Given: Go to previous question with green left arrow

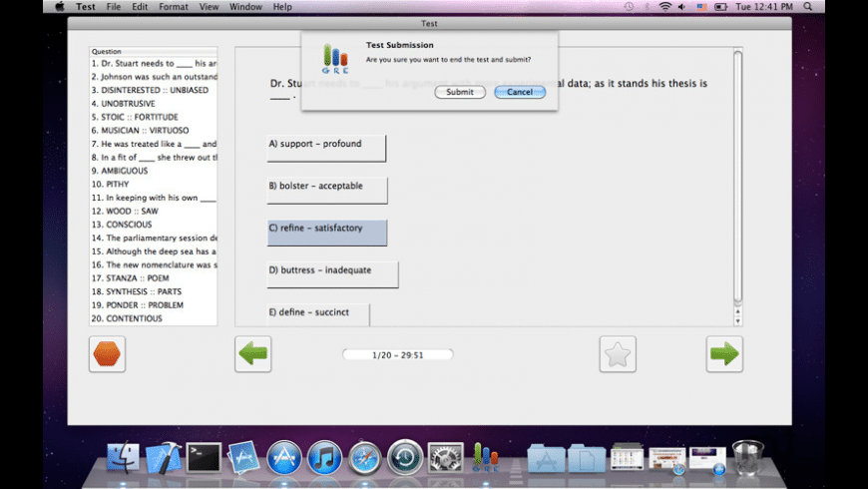Looking at the screenshot, I should [253, 354].
